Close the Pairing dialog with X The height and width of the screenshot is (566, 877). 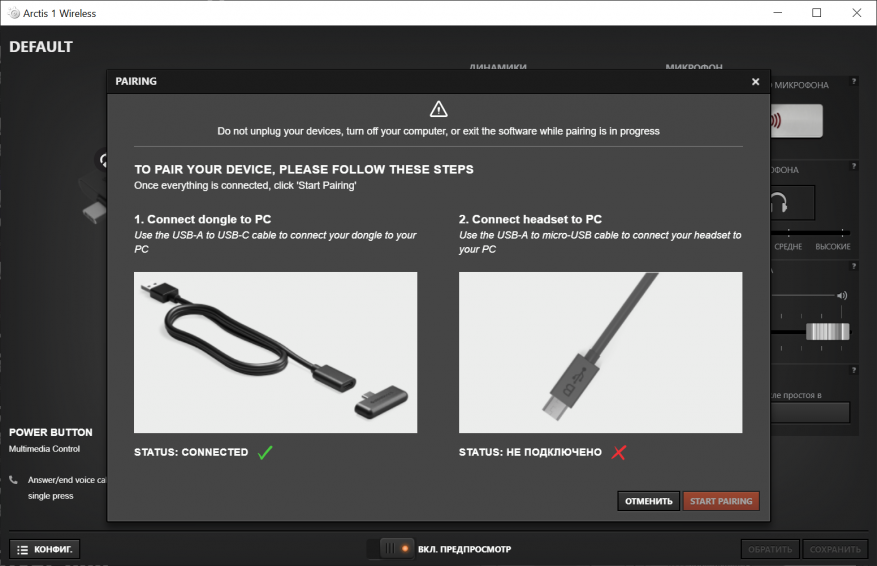[x=756, y=82]
